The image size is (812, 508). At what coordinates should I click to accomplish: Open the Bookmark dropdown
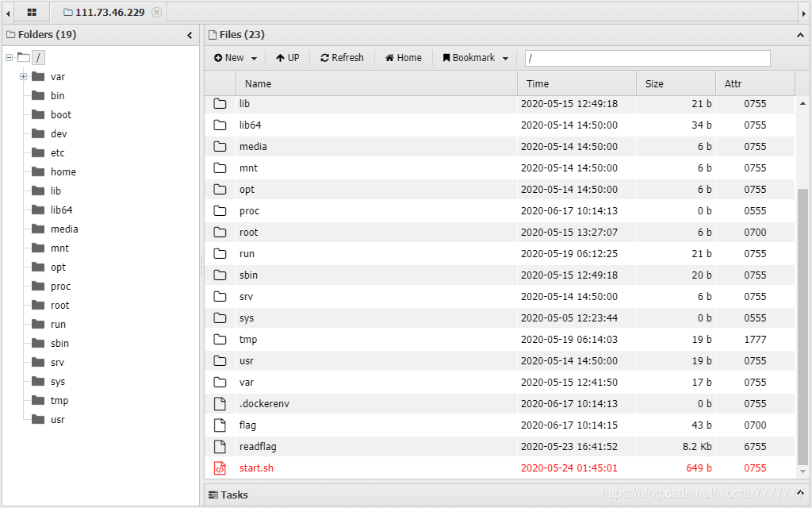473,57
